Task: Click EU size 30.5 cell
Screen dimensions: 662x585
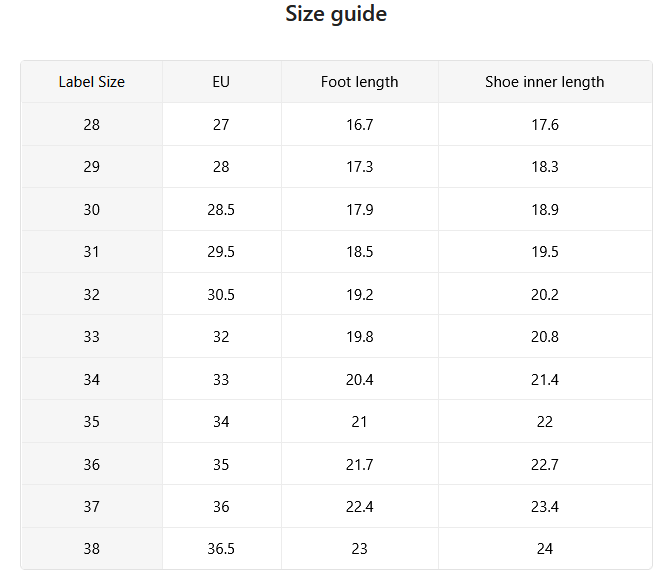Action: tap(221, 294)
